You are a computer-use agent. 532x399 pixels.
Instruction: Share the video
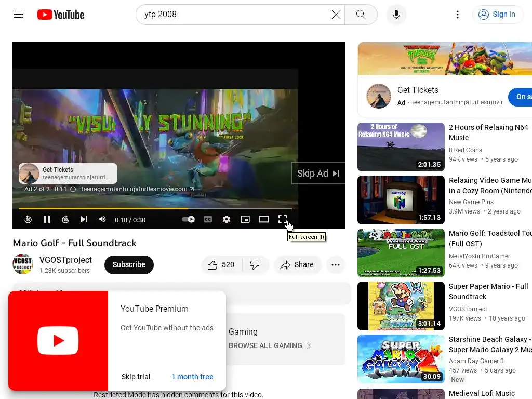click(x=297, y=264)
